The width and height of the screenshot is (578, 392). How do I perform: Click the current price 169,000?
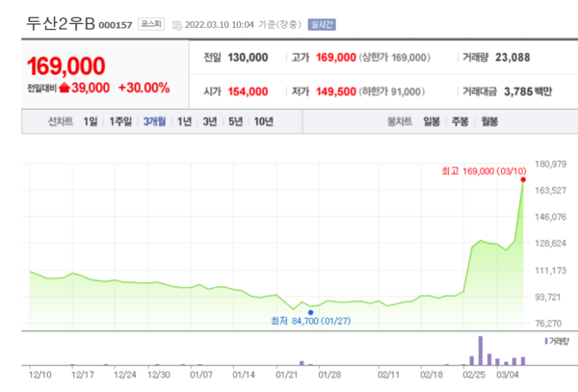66,66
